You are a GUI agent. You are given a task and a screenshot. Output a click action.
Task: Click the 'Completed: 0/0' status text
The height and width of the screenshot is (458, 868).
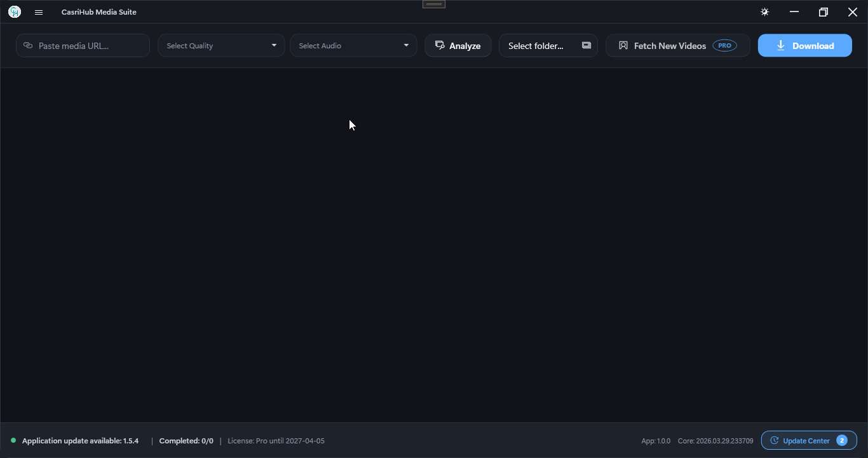186,441
